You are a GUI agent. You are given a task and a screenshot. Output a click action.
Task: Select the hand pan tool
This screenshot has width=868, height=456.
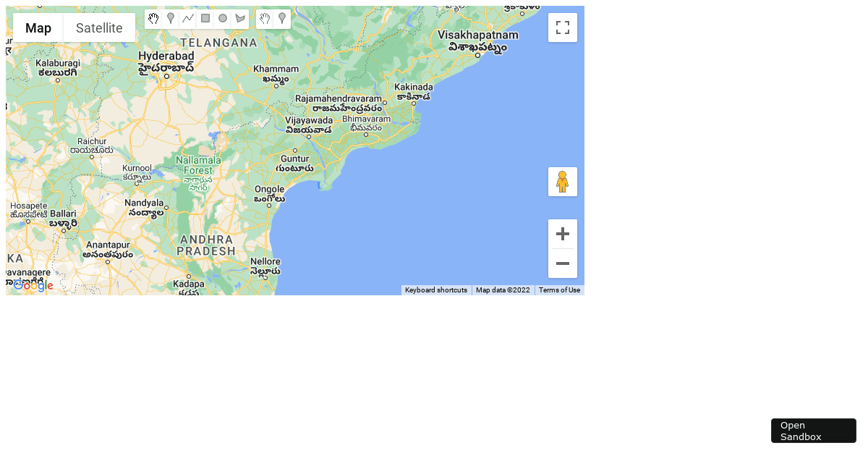[x=153, y=19]
